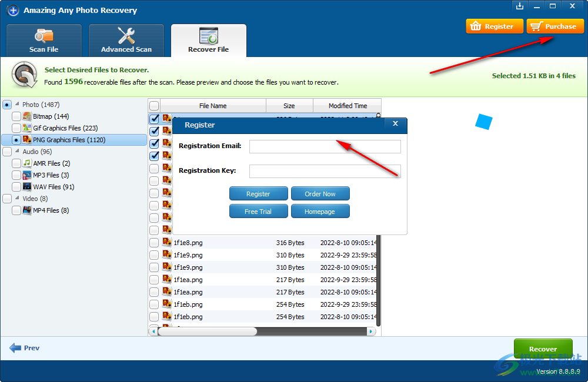The image size is (588, 382).
Task: Tick the Bitmap (144) checkbox
Action: pyautogui.click(x=16, y=116)
